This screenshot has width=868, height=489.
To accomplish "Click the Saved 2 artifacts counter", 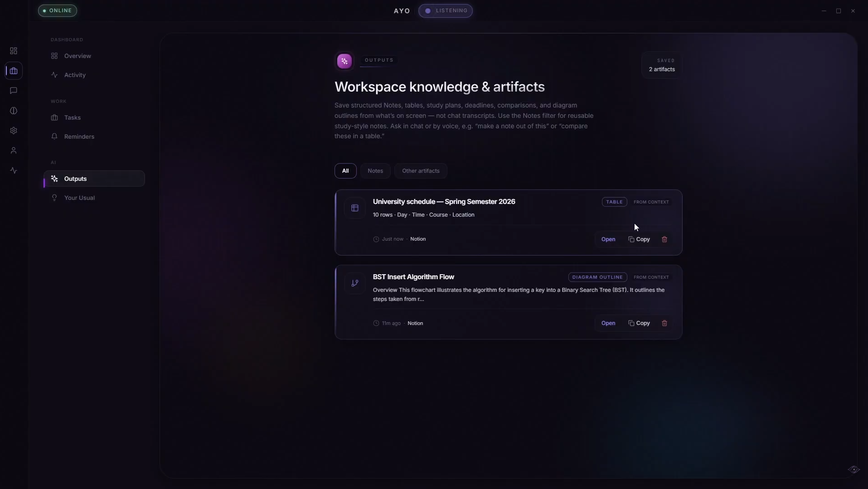I will coord(662,65).
